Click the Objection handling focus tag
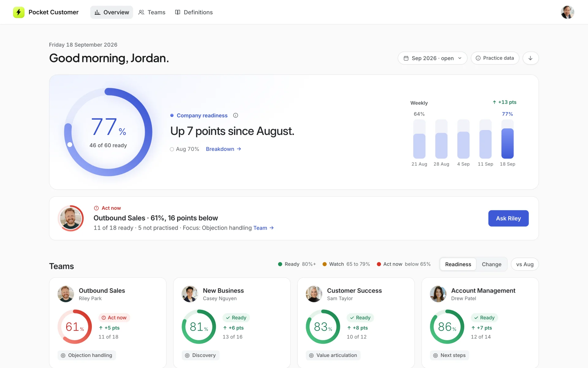The height and width of the screenshot is (368, 588). tap(87, 355)
